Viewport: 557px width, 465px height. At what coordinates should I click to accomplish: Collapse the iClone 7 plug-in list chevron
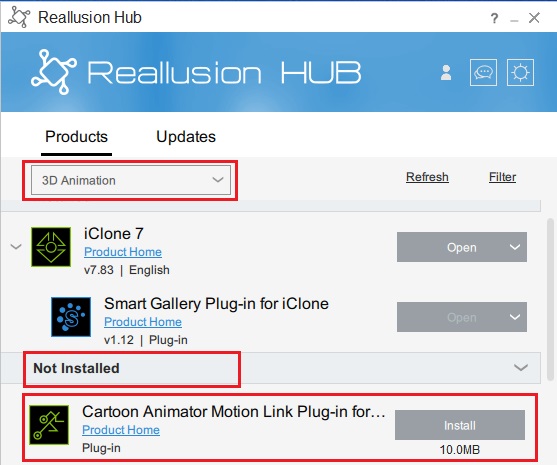[x=16, y=246]
